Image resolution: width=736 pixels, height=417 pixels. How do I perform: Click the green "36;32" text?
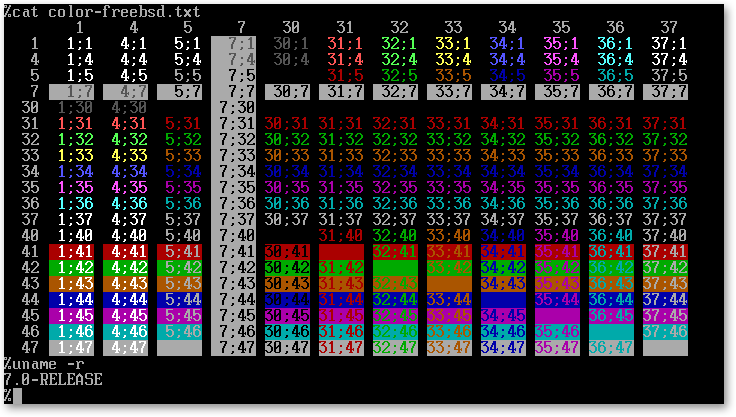point(611,140)
